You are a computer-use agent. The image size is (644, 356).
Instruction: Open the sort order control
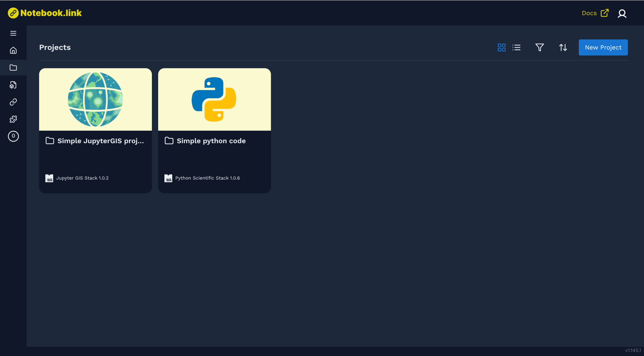563,47
